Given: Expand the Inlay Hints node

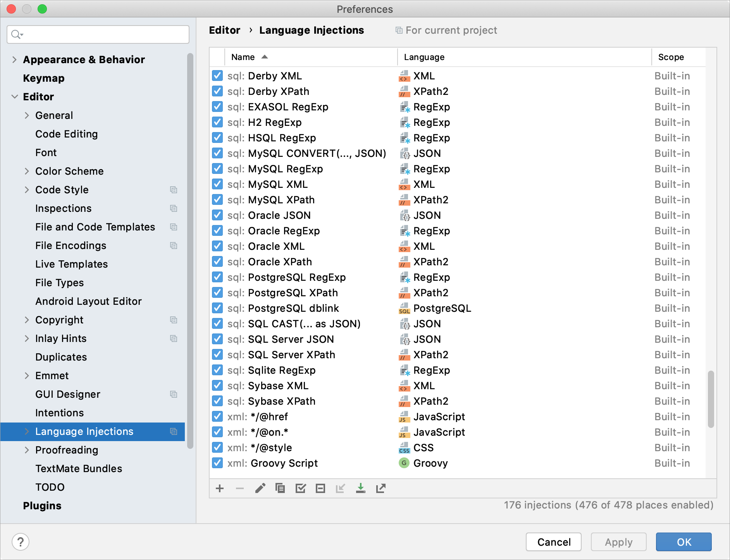Looking at the screenshot, I should point(27,338).
